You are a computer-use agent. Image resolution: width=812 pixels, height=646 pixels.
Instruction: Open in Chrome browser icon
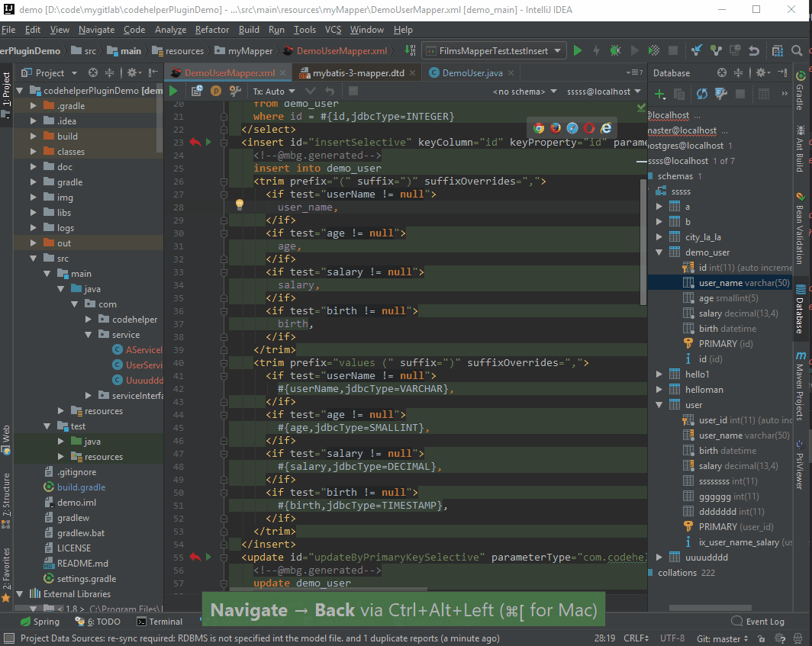[539, 128]
